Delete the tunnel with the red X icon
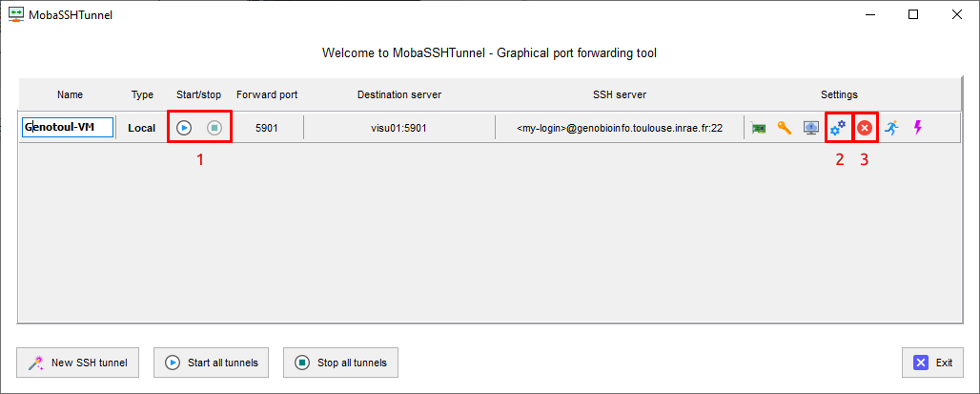Image resolution: width=980 pixels, height=394 pixels. [865, 128]
